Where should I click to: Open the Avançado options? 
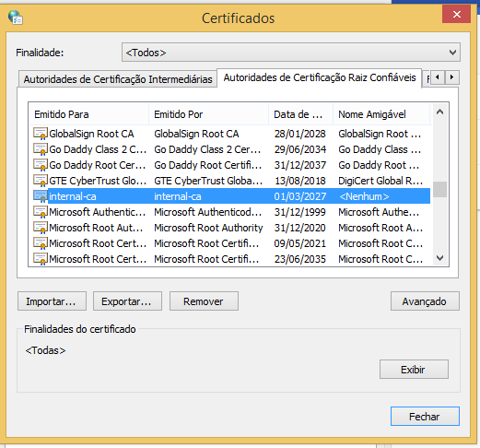[x=425, y=301]
